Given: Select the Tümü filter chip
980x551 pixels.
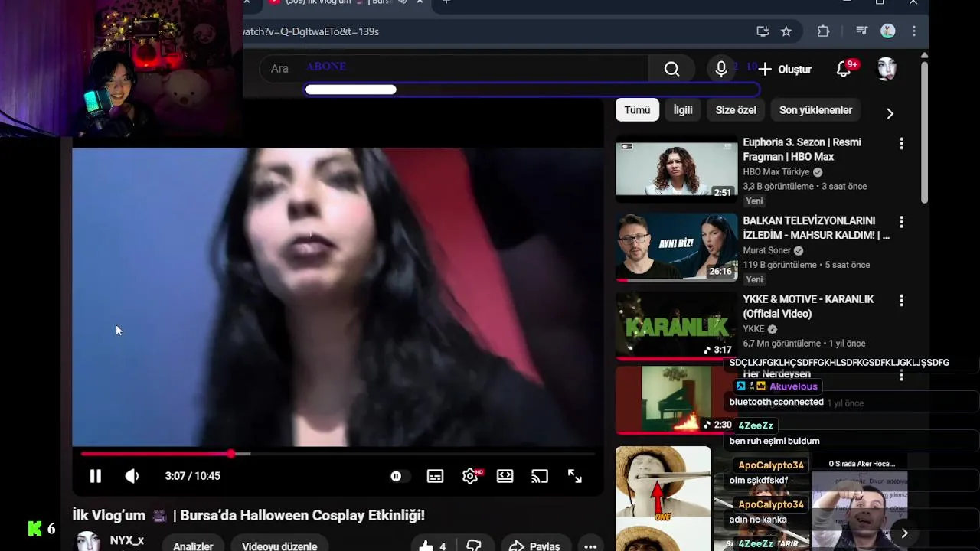Looking at the screenshot, I should point(637,110).
